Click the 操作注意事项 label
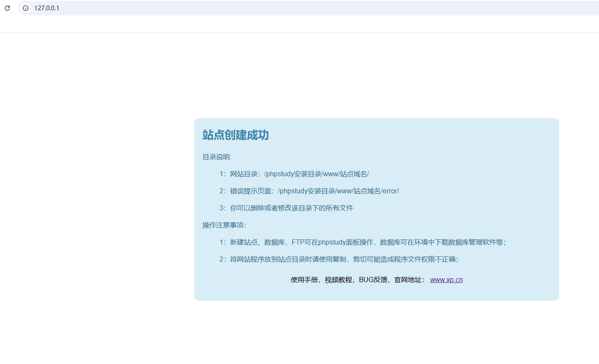The width and height of the screenshot is (599, 364). pyautogui.click(x=223, y=225)
